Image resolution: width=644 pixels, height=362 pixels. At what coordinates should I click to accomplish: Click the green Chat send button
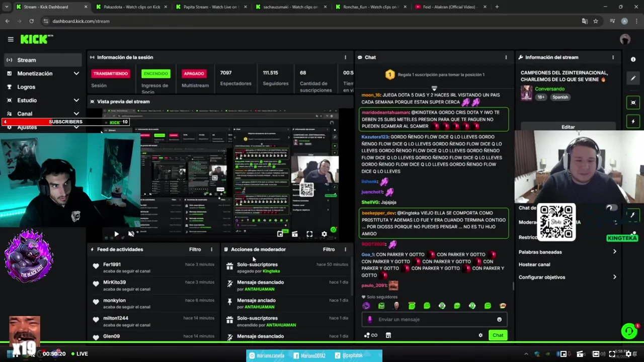click(498, 335)
